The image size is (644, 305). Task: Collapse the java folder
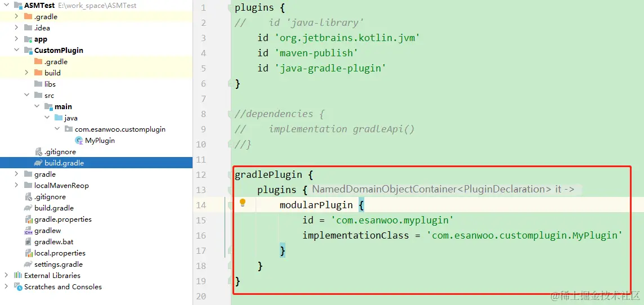click(47, 118)
